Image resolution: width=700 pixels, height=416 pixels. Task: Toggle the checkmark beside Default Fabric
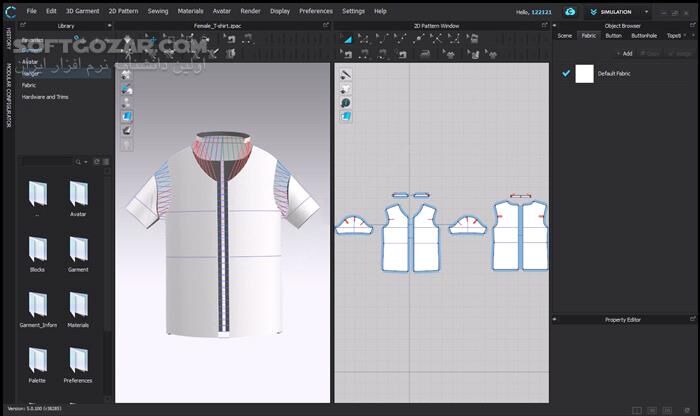click(566, 73)
